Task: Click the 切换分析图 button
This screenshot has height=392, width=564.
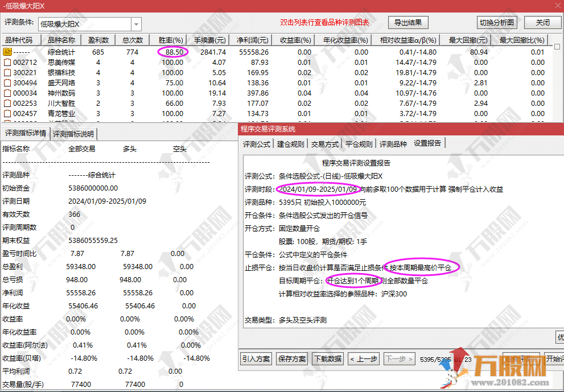Action: tap(497, 22)
